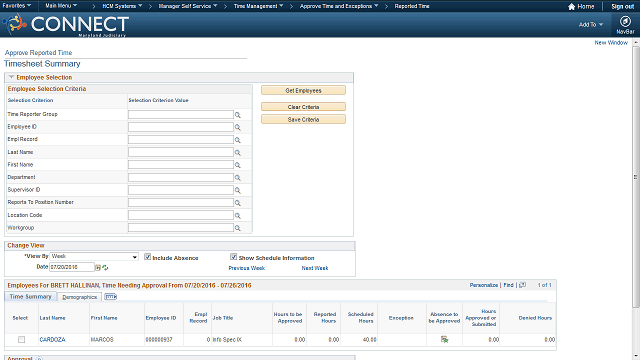
Task: Open lookup for Workgroup
Action: click(238, 228)
